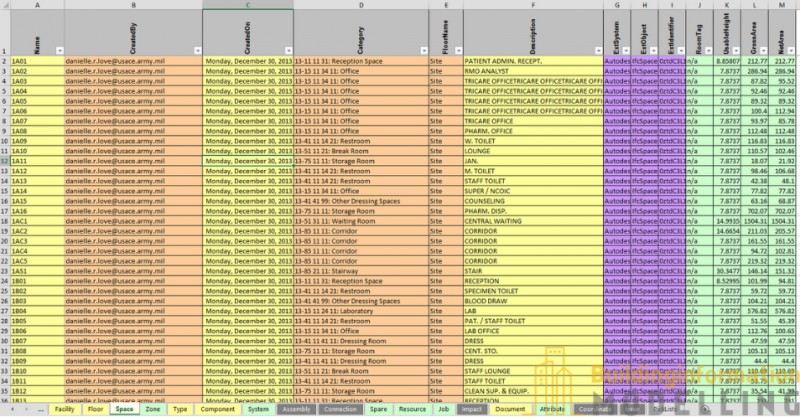Click UsableHeight value 30.3477

pos(727,271)
